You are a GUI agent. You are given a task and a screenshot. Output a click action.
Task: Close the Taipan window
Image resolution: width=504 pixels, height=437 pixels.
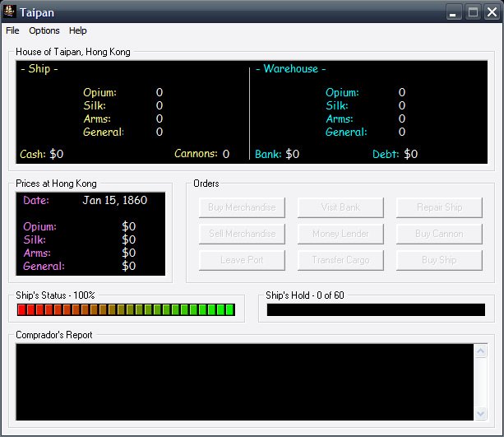[492, 12]
